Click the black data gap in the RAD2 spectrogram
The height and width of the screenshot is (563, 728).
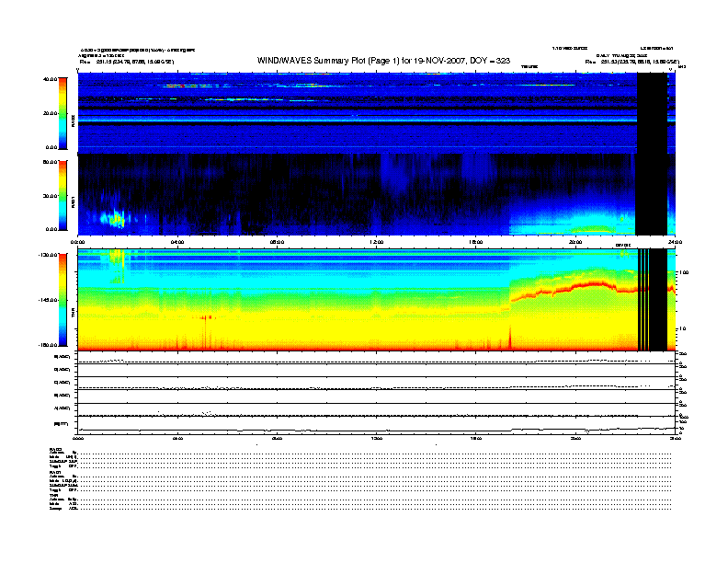[x=652, y=113]
